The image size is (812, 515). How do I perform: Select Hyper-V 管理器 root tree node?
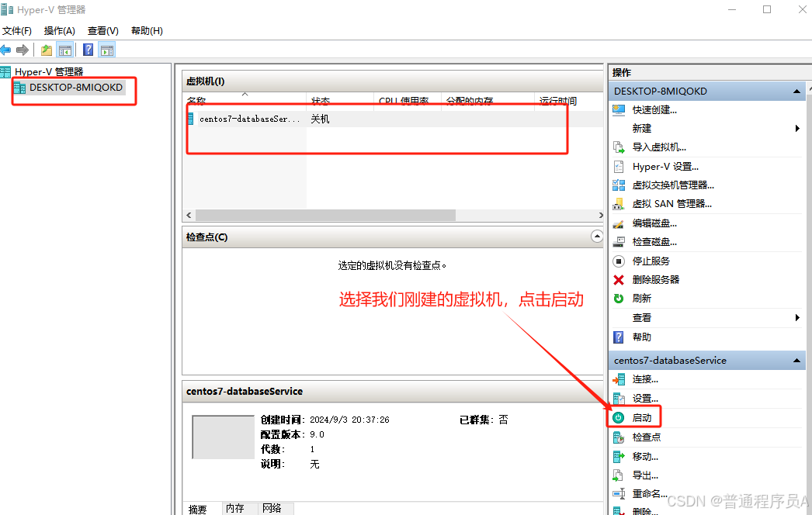click(x=49, y=72)
